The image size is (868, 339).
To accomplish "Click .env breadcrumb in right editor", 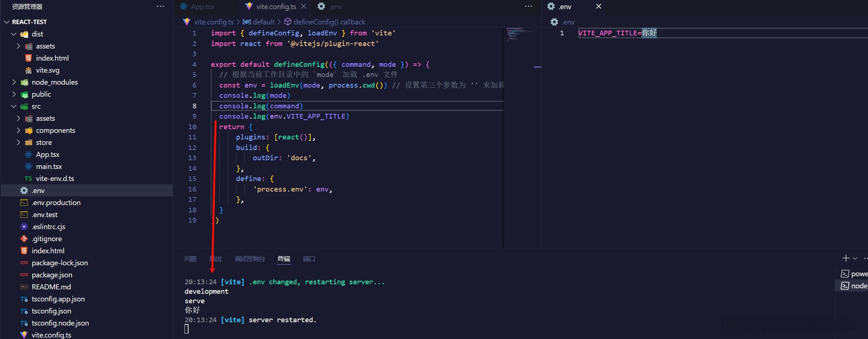I will click(x=568, y=22).
